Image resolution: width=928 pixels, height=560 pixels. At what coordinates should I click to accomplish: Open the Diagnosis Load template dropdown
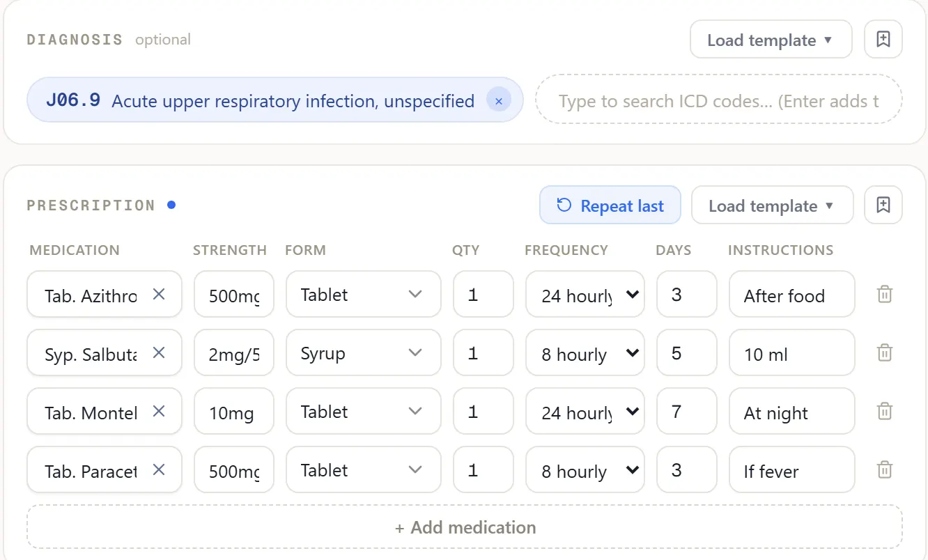771,40
